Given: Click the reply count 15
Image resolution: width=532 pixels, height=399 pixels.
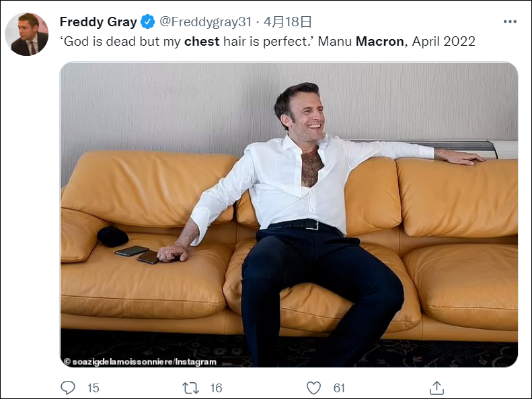Looking at the screenshot, I should point(93,388).
